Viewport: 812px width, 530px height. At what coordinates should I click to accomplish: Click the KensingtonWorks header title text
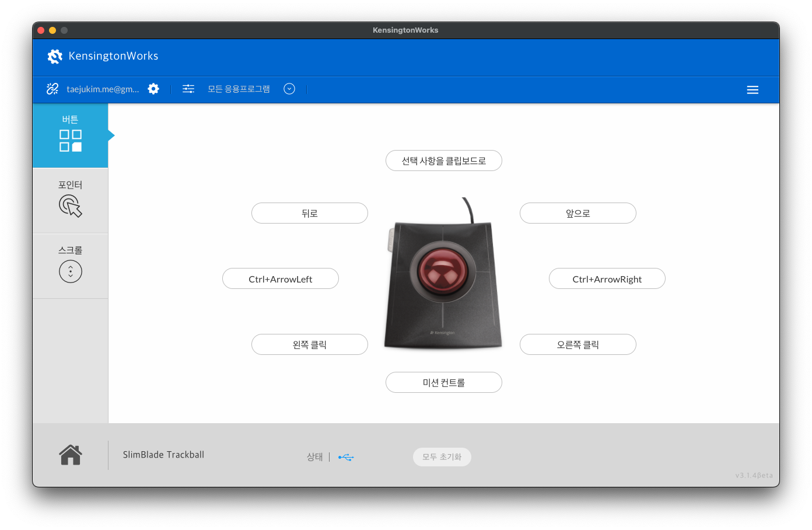click(114, 56)
